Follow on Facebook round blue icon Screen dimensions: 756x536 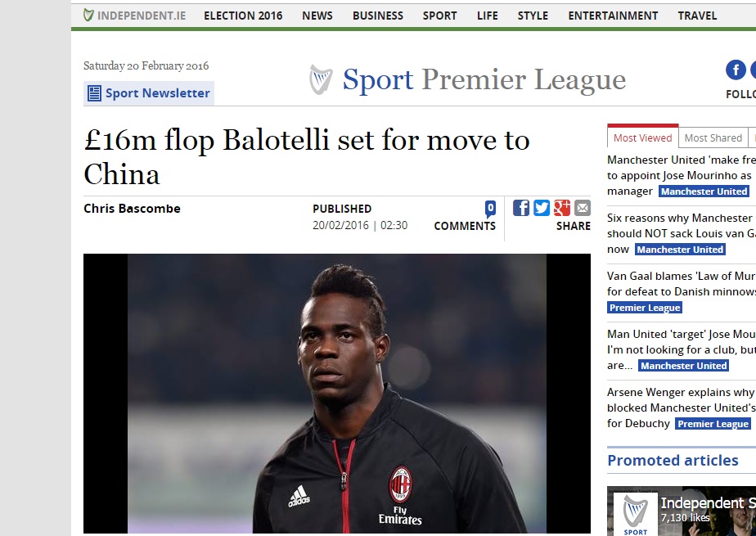(736, 70)
